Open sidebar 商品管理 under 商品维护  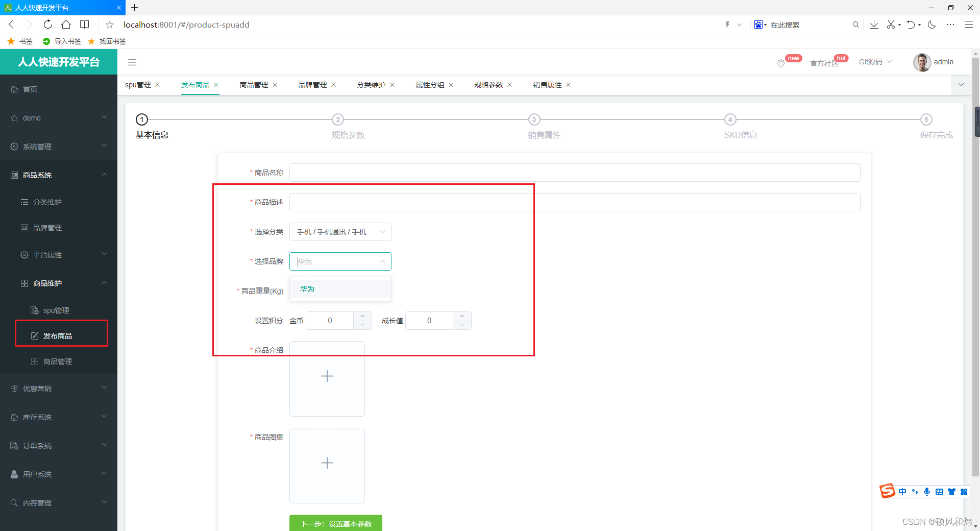[x=59, y=361]
